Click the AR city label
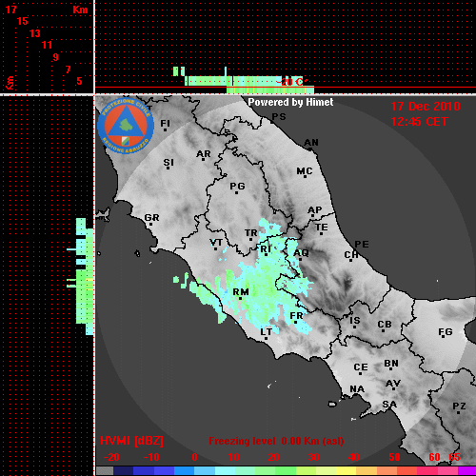This screenshot has height=476, width=476. click(x=204, y=154)
